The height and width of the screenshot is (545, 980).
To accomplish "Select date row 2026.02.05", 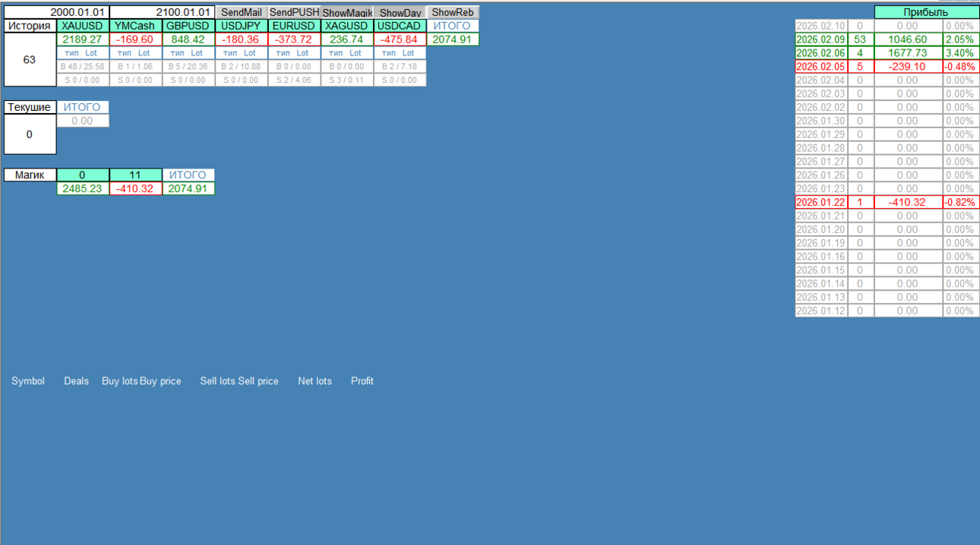I will point(821,67).
